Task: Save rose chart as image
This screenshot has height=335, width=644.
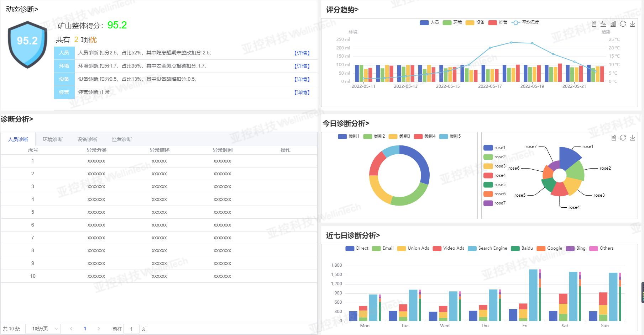Action: pyautogui.click(x=633, y=138)
